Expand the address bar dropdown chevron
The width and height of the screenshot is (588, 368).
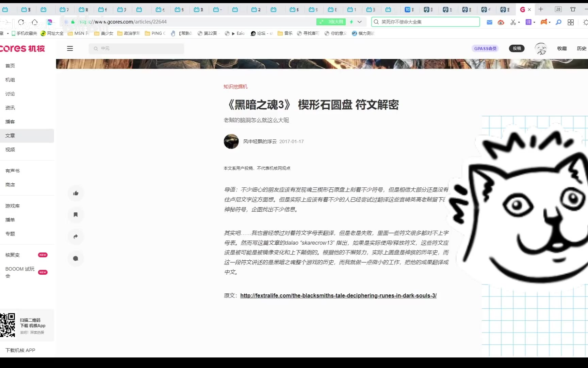(359, 22)
